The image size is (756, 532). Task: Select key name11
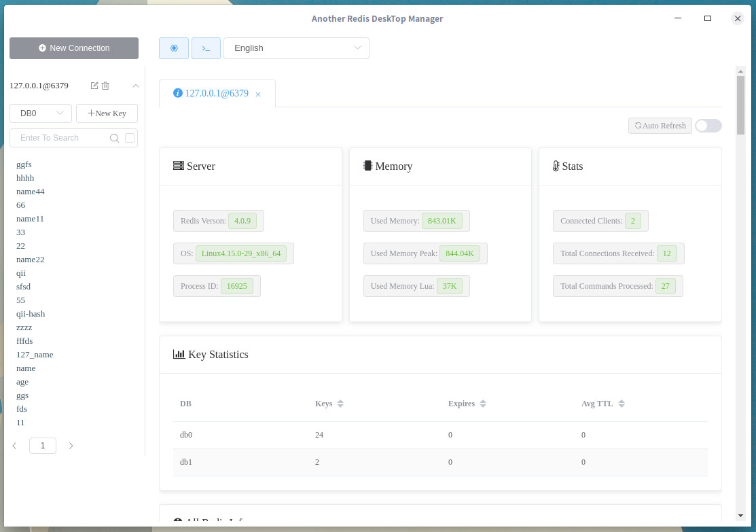pyautogui.click(x=30, y=219)
